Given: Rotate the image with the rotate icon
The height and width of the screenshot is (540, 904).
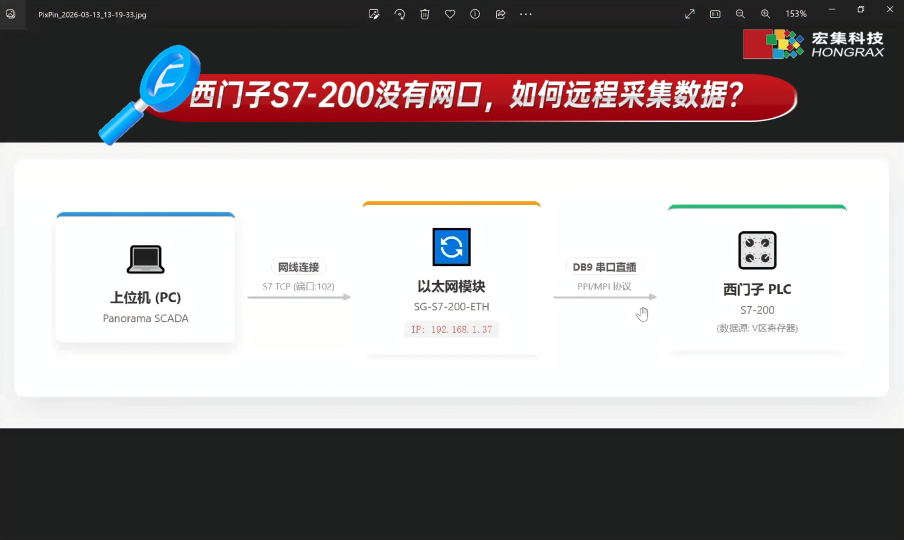Looking at the screenshot, I should pyautogui.click(x=400, y=14).
